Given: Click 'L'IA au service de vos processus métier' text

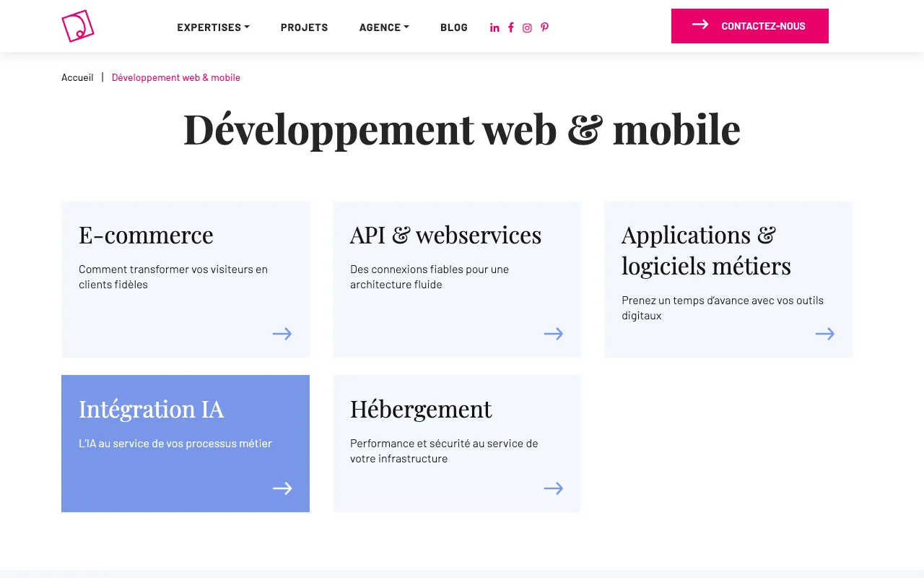Looking at the screenshot, I should pos(175,444).
